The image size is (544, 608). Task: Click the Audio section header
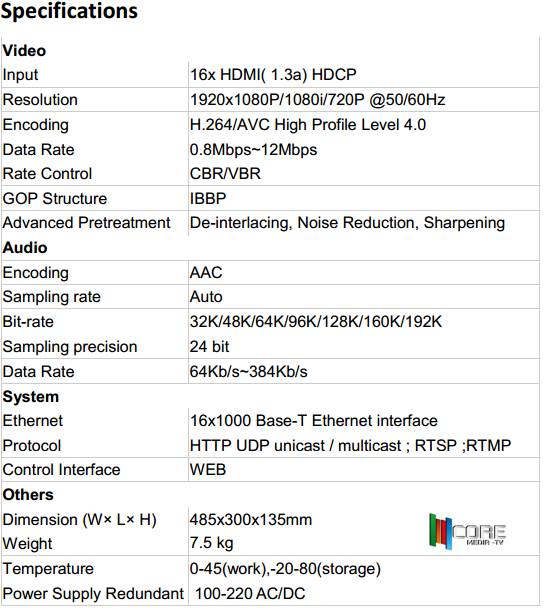click(25, 248)
